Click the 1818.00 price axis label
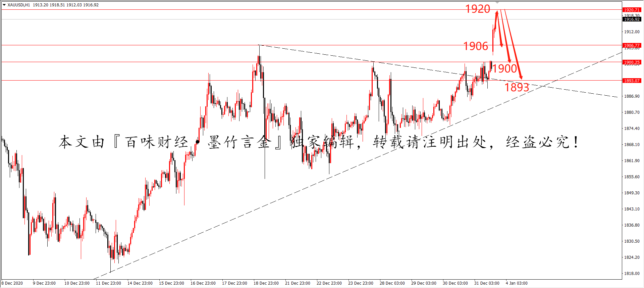Image resolution: width=644 pixels, height=288 pixels. tap(632, 274)
